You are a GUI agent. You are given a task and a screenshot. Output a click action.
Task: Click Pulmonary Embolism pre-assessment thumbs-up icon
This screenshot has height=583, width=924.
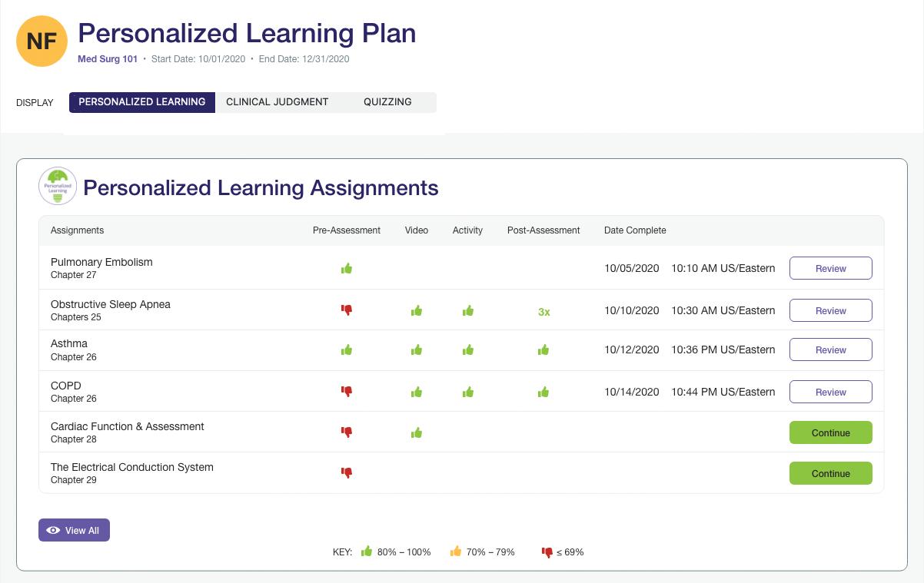(347, 269)
